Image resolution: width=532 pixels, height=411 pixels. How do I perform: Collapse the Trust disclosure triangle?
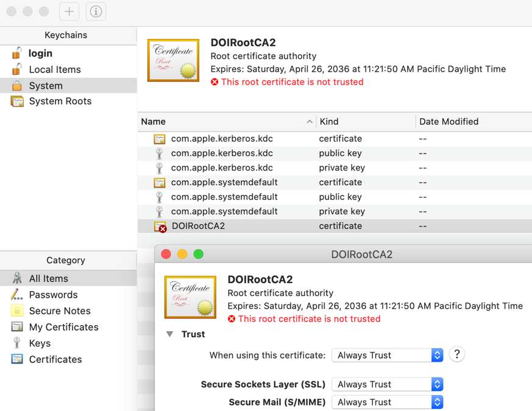[x=169, y=334]
